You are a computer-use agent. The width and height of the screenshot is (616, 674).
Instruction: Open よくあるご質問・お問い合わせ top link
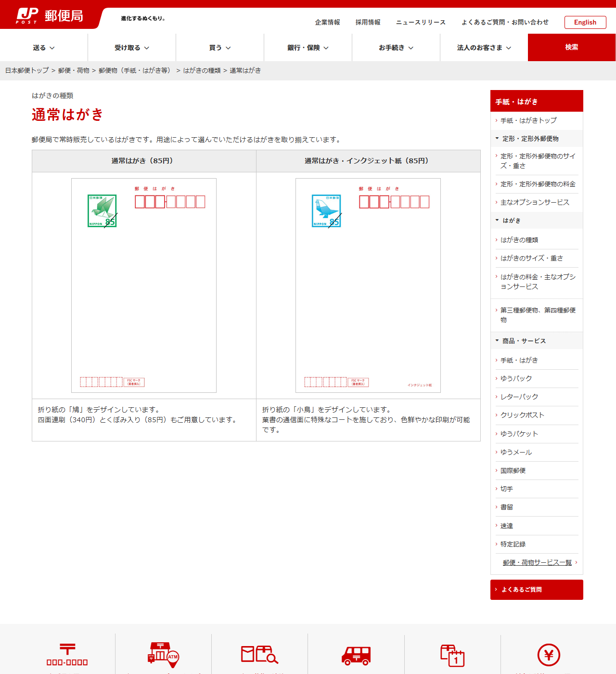tap(505, 22)
